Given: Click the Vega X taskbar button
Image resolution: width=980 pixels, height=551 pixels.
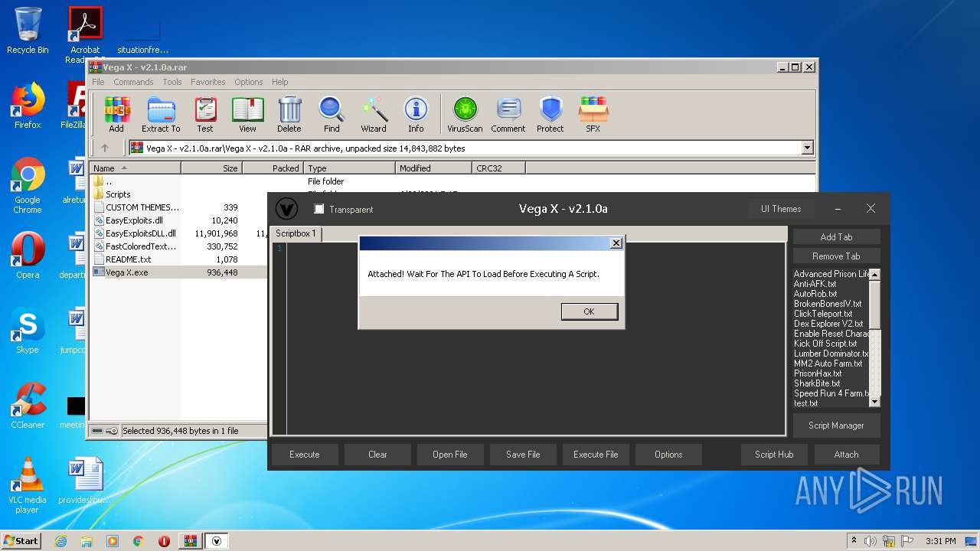Looking at the screenshot, I should pos(217,541).
